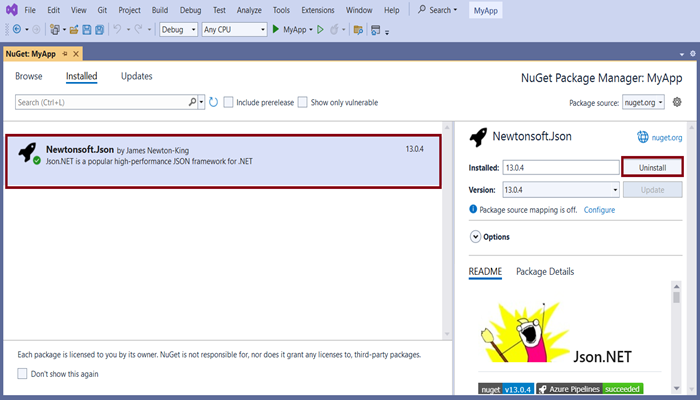Image resolution: width=700 pixels, height=400 pixels.
Task: Click the globe icon beside nuget.org
Action: pos(642,137)
